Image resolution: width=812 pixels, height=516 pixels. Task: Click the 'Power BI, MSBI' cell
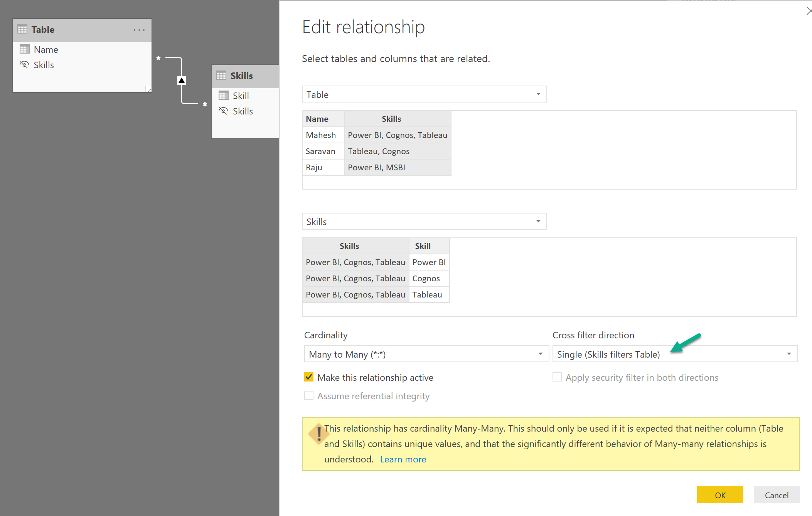pyautogui.click(x=398, y=167)
